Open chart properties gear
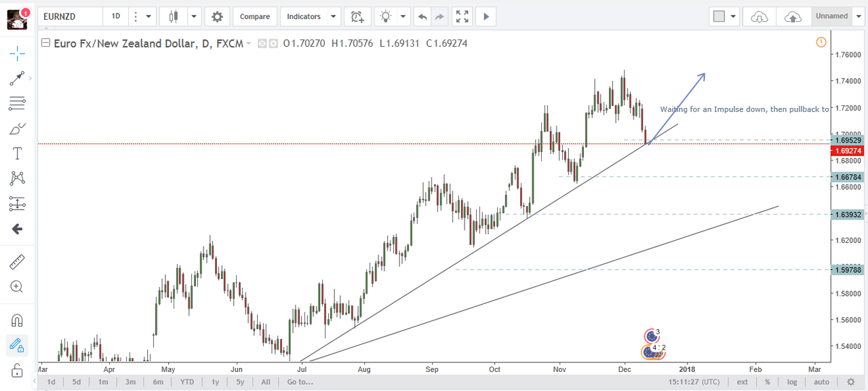The image size is (868, 391). tap(217, 16)
